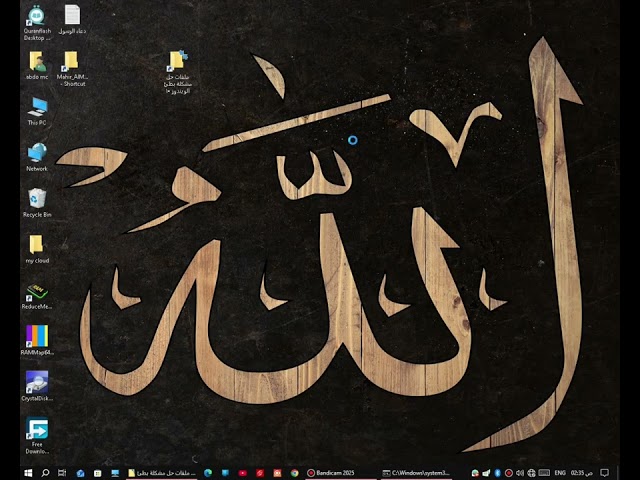Open the touch keyboard tray icon
The image size is (640, 480).
[x=544, y=473]
